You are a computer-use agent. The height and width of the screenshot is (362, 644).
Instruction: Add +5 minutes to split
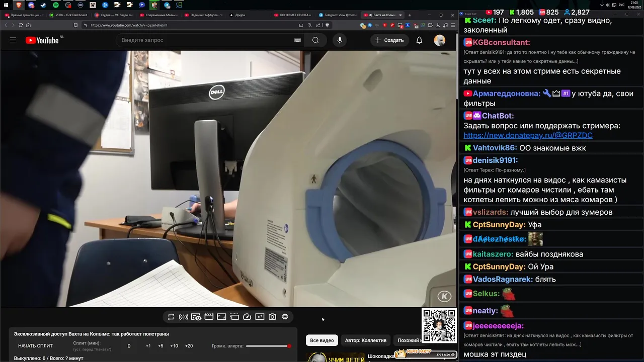click(160, 346)
